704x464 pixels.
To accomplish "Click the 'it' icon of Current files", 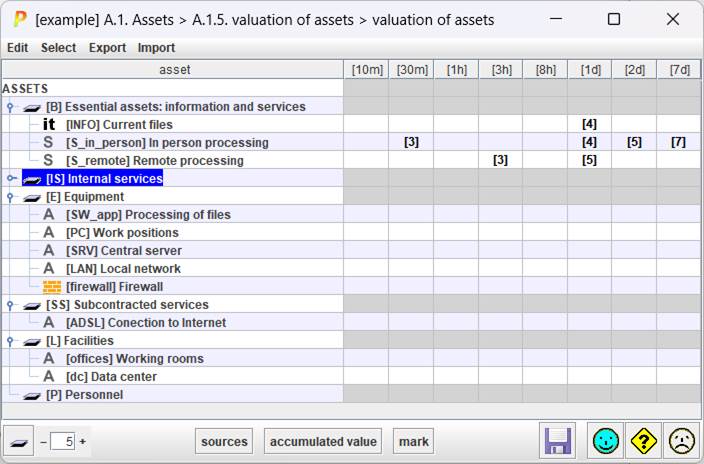I will pyautogui.click(x=49, y=124).
